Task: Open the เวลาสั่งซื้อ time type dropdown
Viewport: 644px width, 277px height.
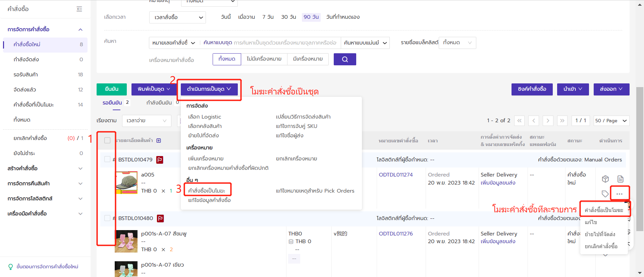Action: [x=177, y=17]
